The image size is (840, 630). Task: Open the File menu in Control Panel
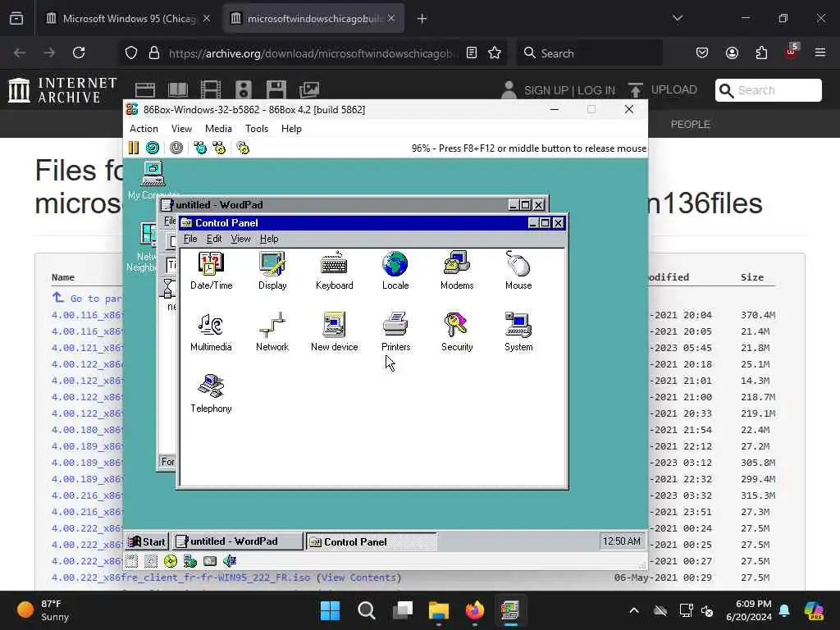(190, 239)
